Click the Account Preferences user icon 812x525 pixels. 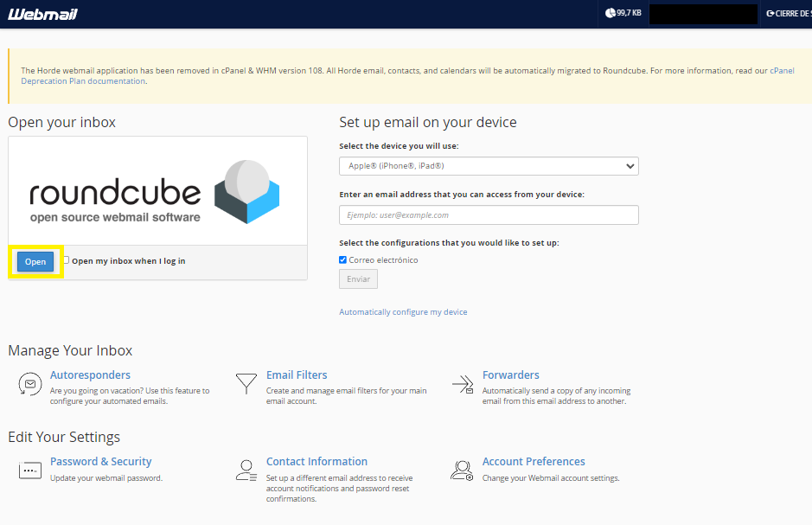(463, 471)
